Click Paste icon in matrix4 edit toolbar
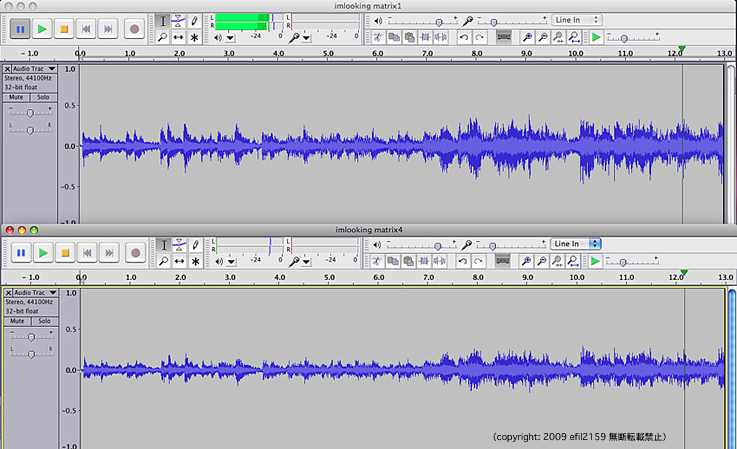This screenshot has height=449, width=737. point(408,261)
